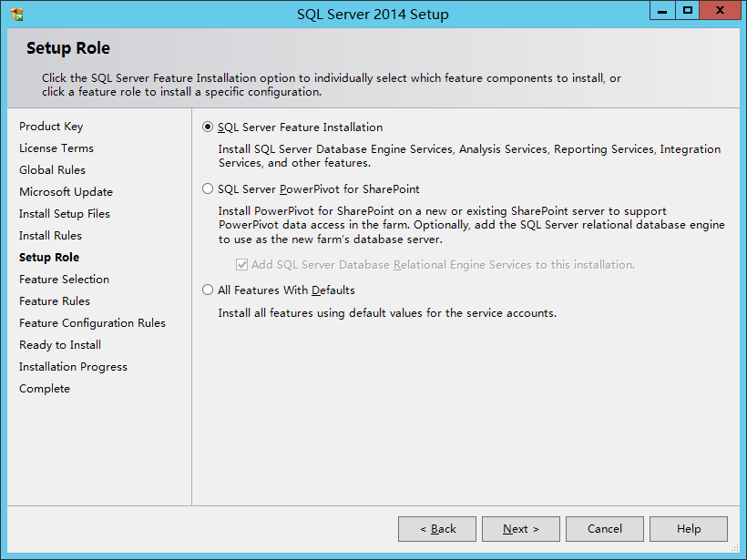Go to Product Key step
The image size is (747, 560).
pyautogui.click(x=51, y=127)
